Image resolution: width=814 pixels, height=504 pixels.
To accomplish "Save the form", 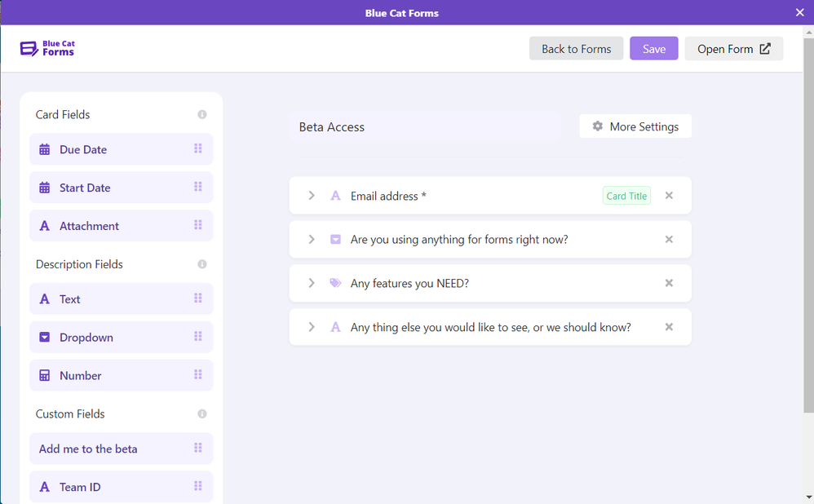I will pos(654,49).
